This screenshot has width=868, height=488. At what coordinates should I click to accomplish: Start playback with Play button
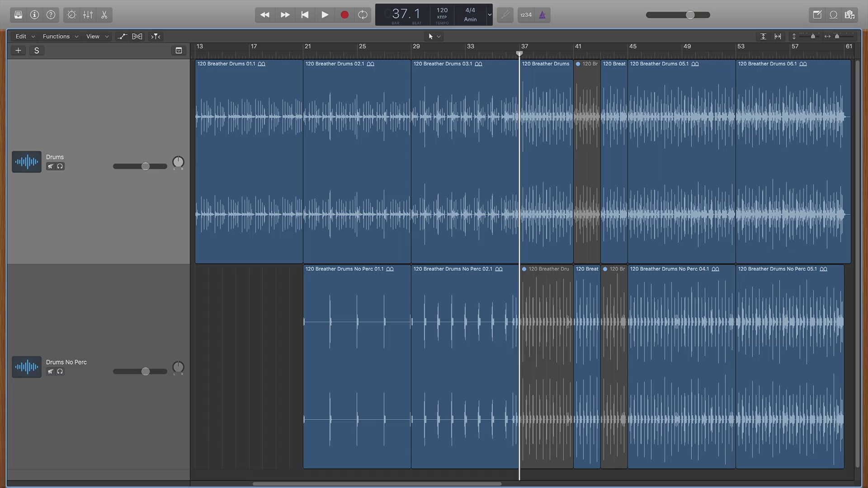coord(325,15)
